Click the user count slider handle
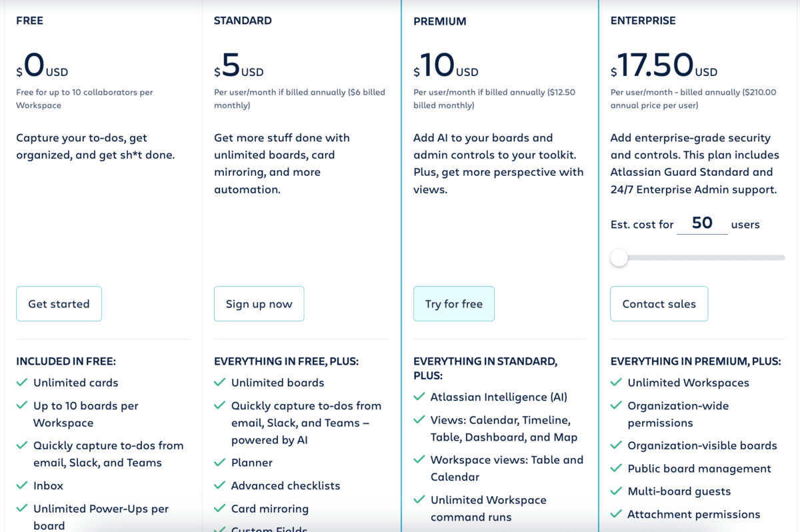The width and height of the screenshot is (800, 532). pos(619,258)
